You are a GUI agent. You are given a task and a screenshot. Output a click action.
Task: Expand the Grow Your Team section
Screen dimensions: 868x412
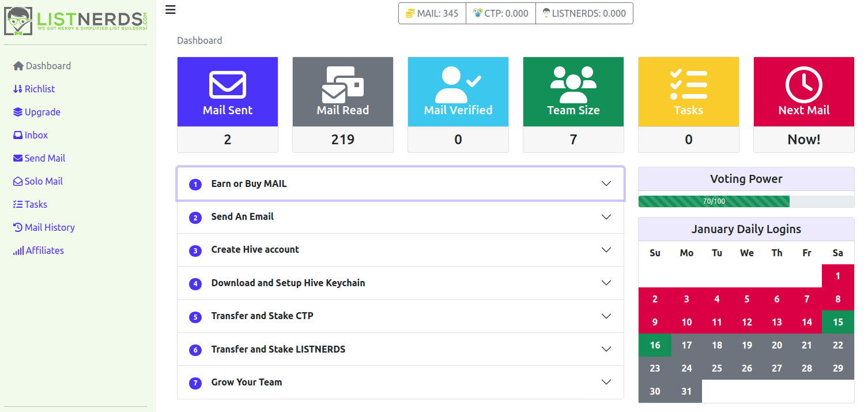[x=401, y=382]
